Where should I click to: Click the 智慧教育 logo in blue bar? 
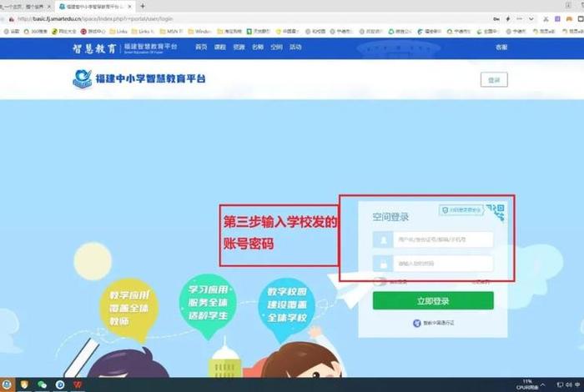[94, 48]
